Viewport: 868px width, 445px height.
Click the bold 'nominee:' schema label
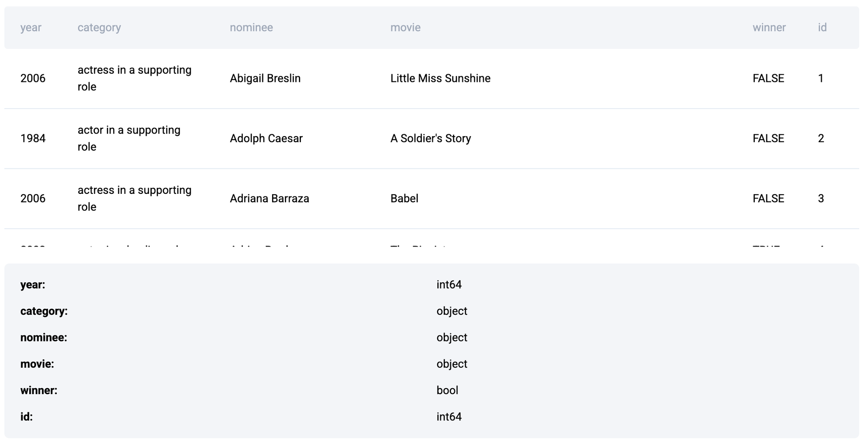coord(44,338)
